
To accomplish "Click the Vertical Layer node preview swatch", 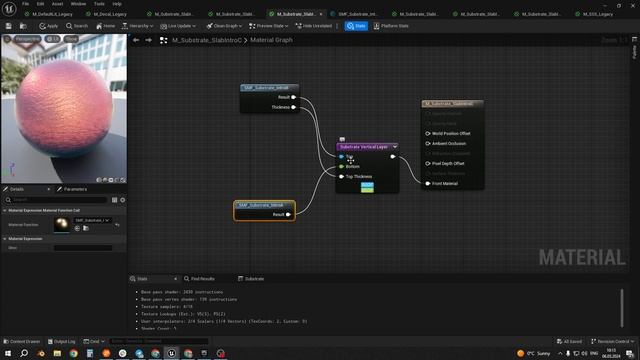I will point(367,187).
